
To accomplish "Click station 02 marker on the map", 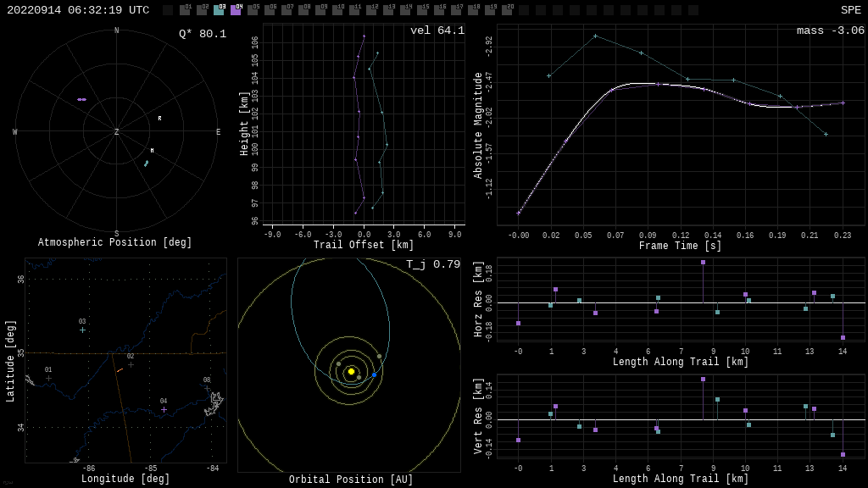I will click(x=131, y=364).
